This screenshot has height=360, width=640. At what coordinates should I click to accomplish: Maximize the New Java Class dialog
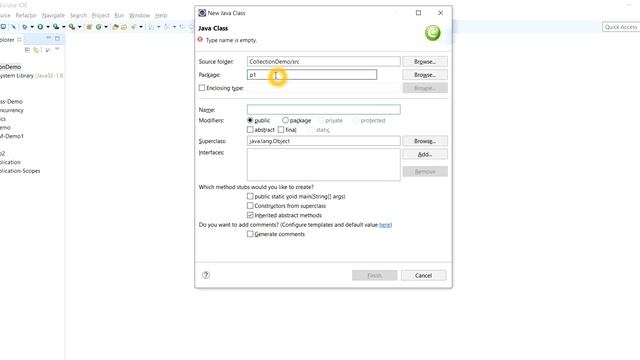pos(418,13)
